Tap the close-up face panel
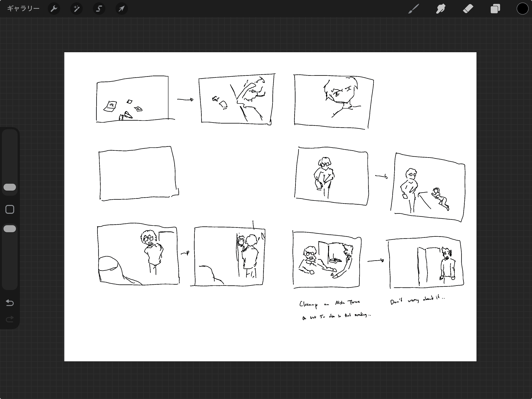Viewport: 532px width, 399px height. (x=334, y=102)
